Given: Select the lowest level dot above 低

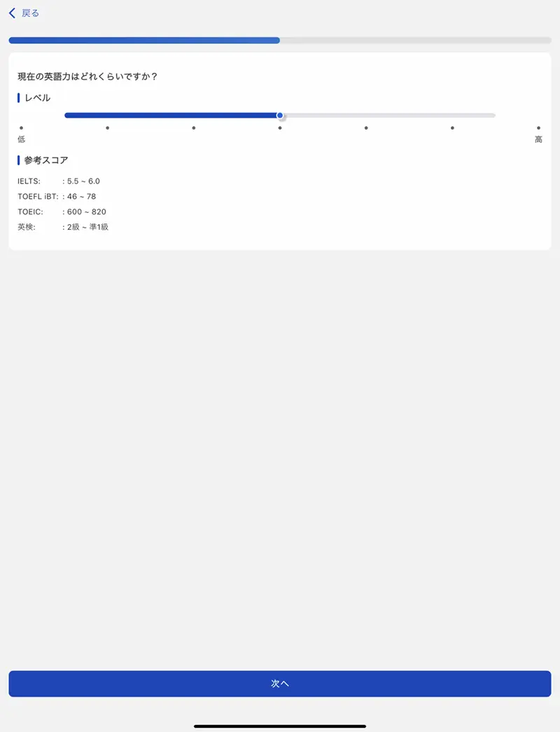Looking at the screenshot, I should click(x=22, y=127).
